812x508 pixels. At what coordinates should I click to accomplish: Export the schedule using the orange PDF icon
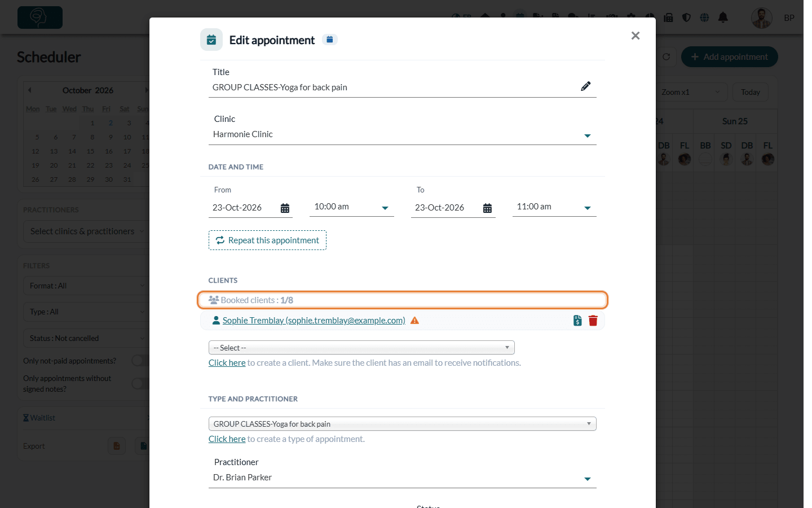117,446
